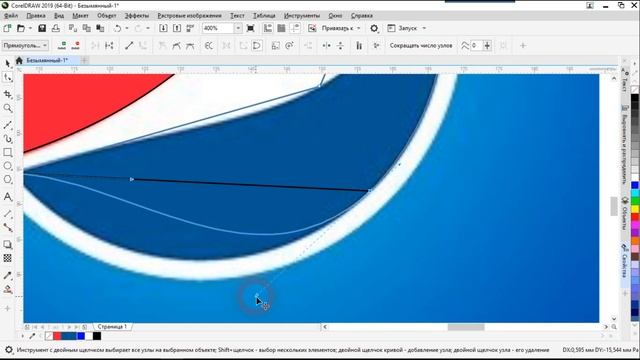Screen dimensions: 640x360
Task: Click the Delete nodes button
Action: coord(76,45)
